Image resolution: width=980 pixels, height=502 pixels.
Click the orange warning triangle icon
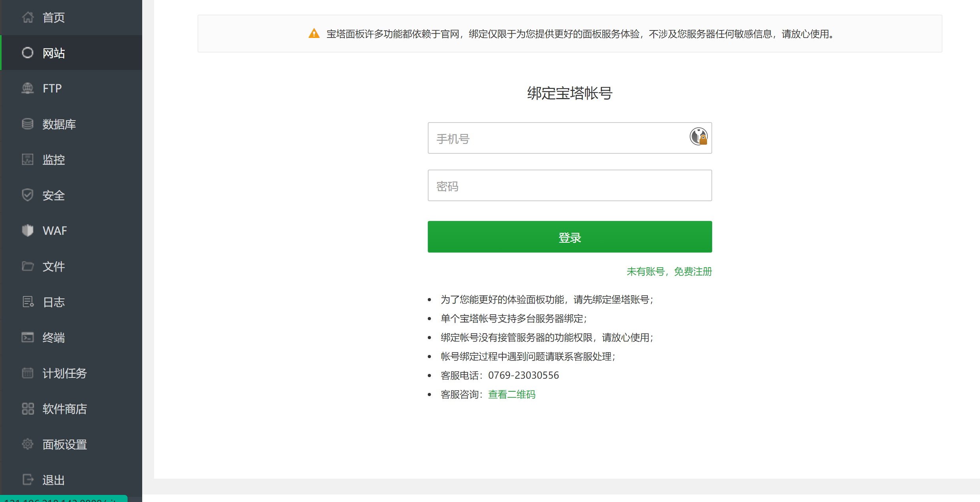click(314, 34)
